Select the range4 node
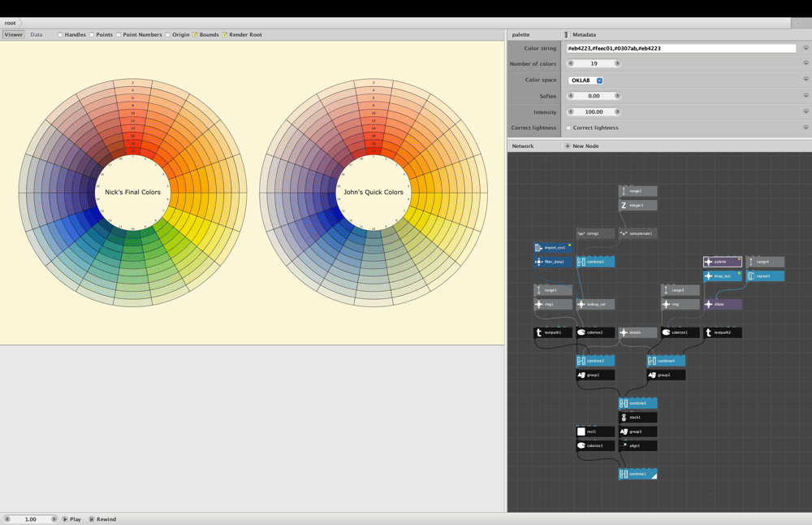Screen dimensions: 812x525 coord(765,262)
